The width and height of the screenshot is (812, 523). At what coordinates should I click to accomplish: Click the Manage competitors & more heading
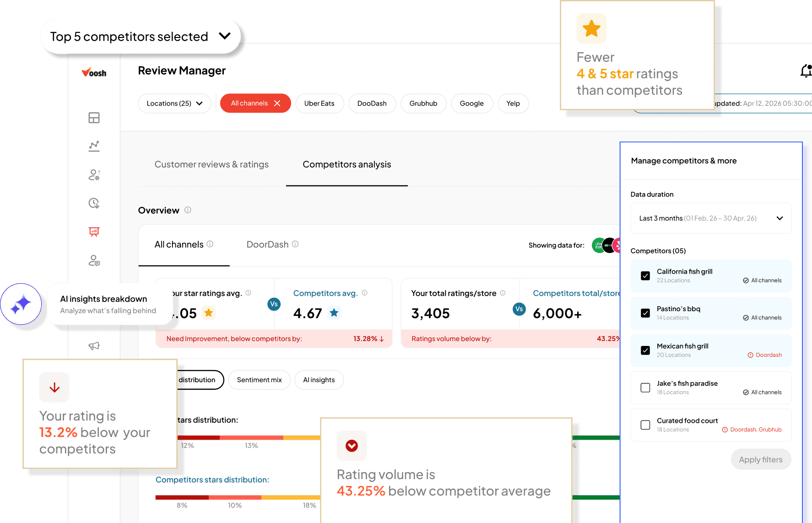pyautogui.click(x=684, y=161)
